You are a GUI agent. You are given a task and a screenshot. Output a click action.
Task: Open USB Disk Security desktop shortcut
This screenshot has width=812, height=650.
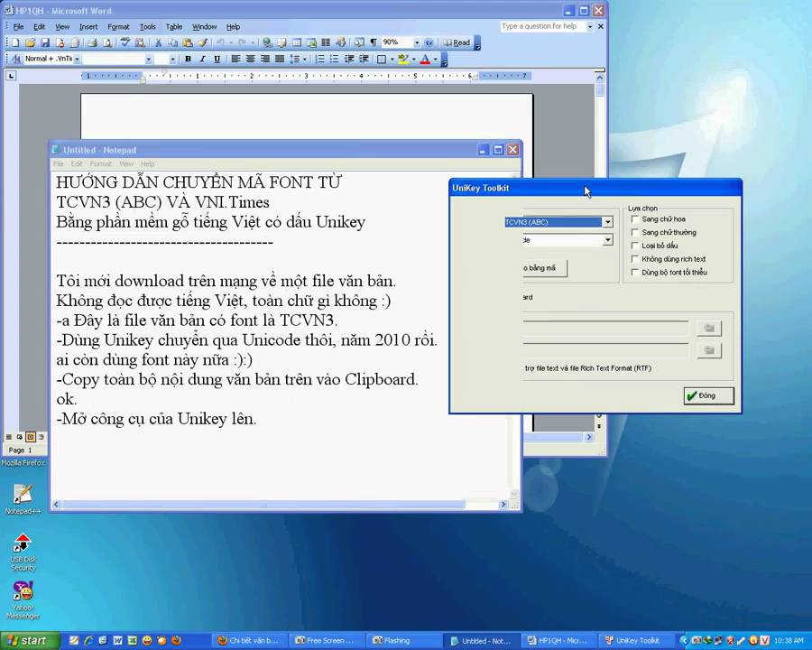coord(23,552)
